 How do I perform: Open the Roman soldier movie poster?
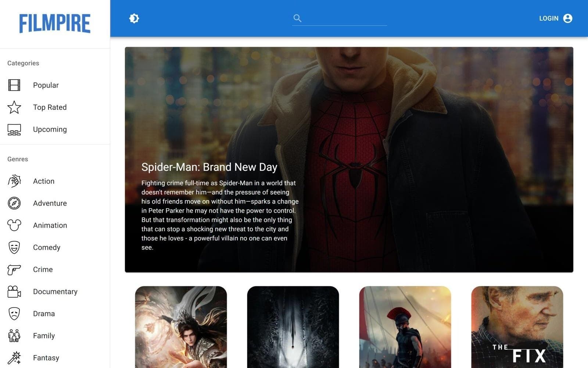tap(405, 327)
